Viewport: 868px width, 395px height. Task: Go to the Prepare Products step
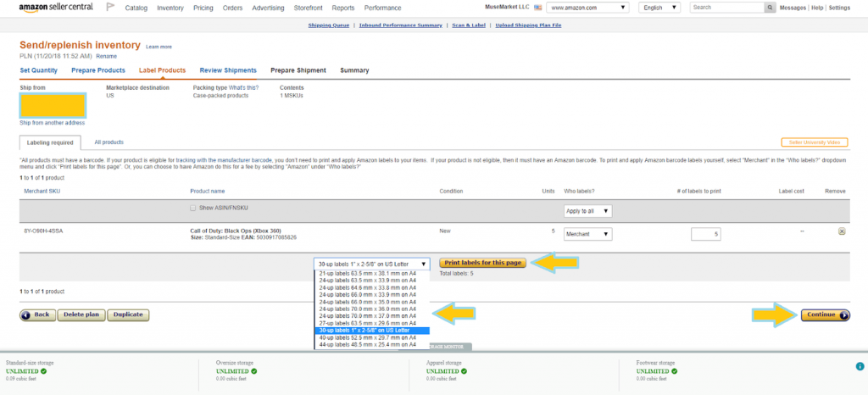(98, 70)
